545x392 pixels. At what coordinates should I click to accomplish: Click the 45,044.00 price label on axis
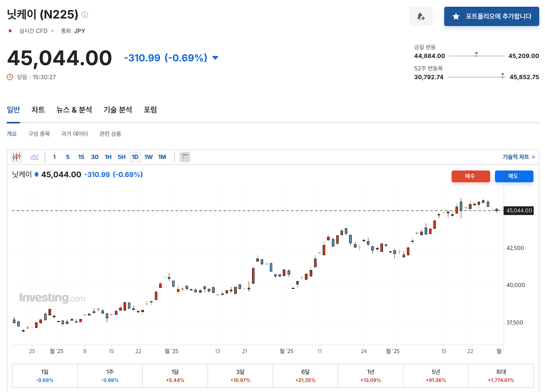pos(519,211)
